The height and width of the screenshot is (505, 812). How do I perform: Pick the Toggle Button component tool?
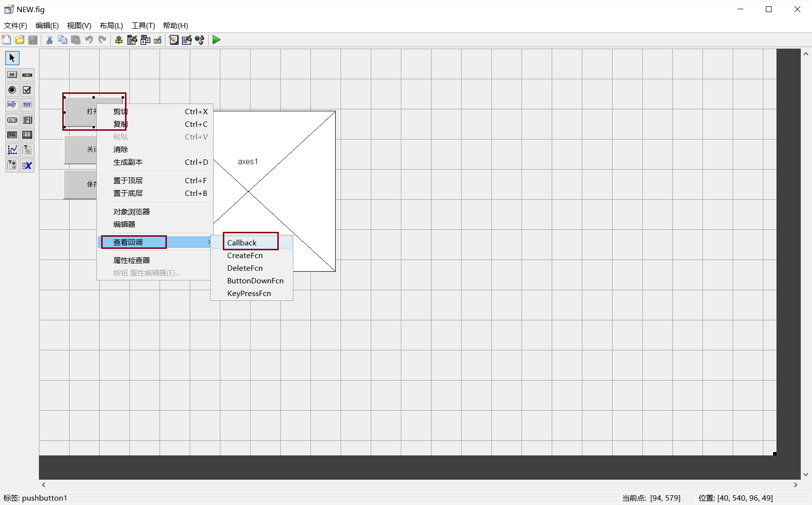12,135
